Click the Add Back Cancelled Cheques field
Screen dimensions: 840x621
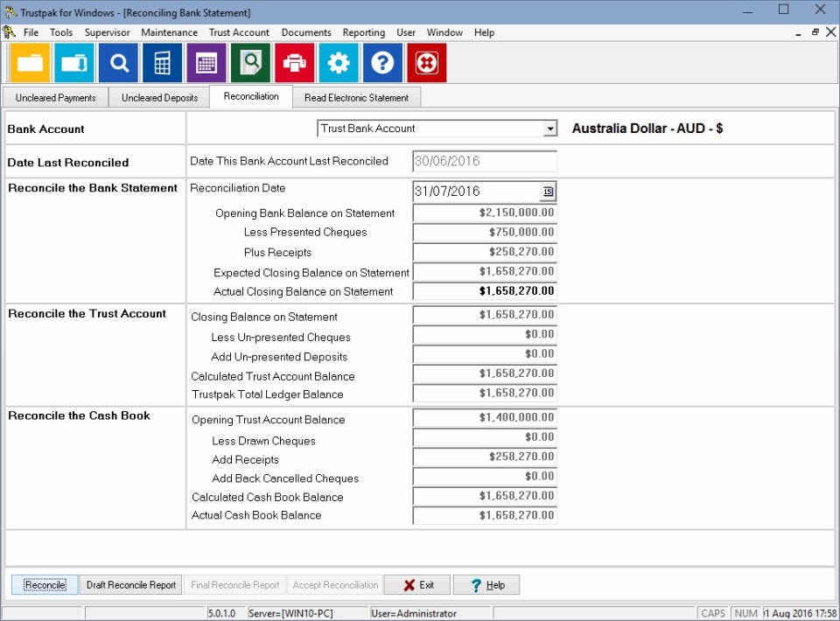point(485,477)
